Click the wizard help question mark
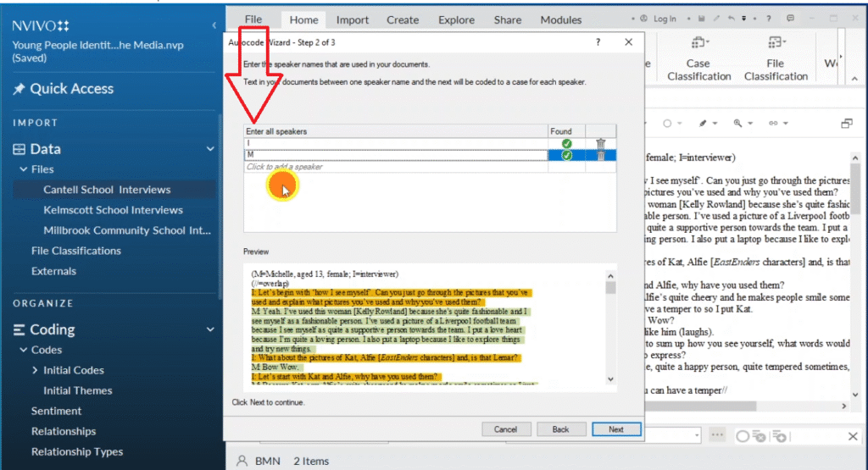This screenshot has height=470, width=868. [x=598, y=41]
